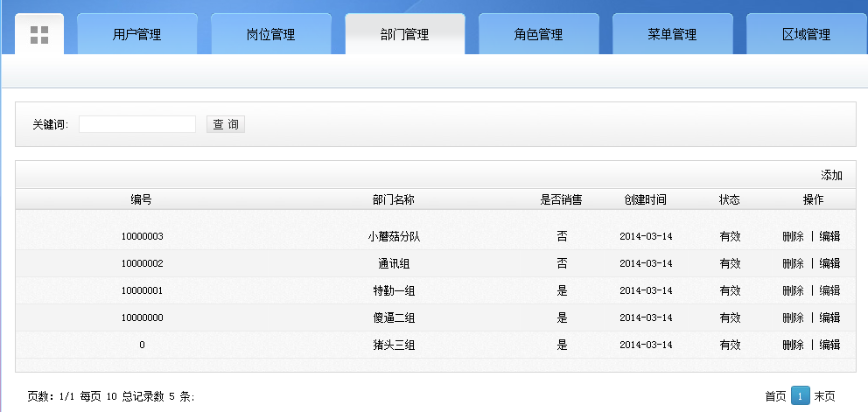Viewport: 868px width, 412px height.
Task: Edit the 特勤一组 department
Action: click(x=829, y=290)
